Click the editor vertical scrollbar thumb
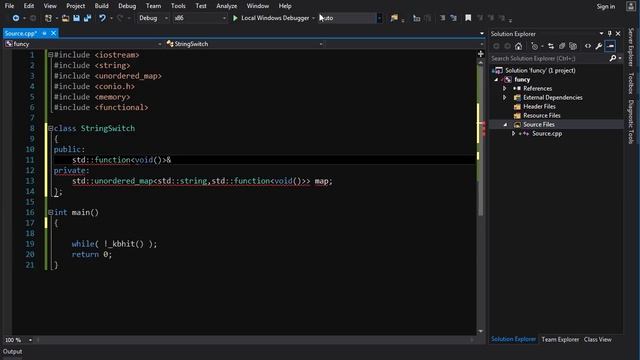Screen dimensions: 640x360 coord(480,141)
